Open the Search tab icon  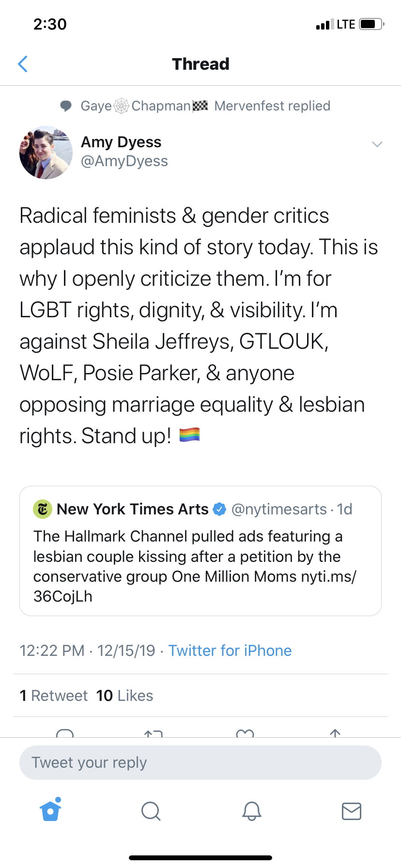pos(151,810)
